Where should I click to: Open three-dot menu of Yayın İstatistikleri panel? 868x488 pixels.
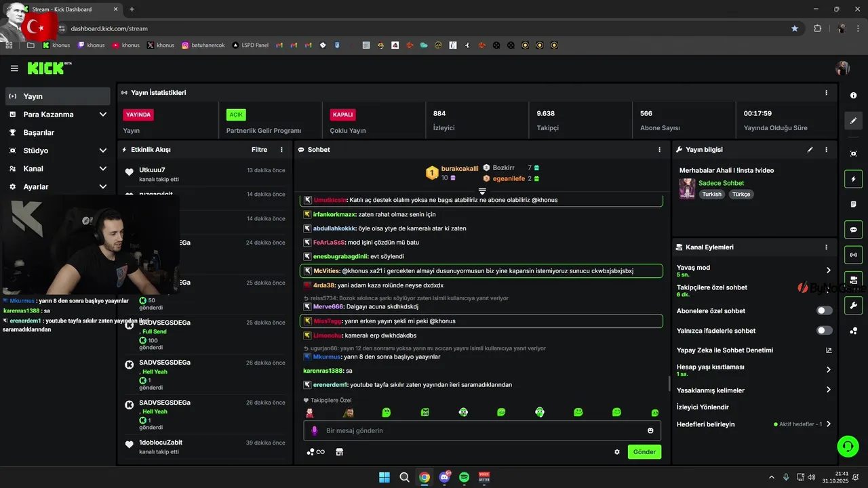(826, 93)
